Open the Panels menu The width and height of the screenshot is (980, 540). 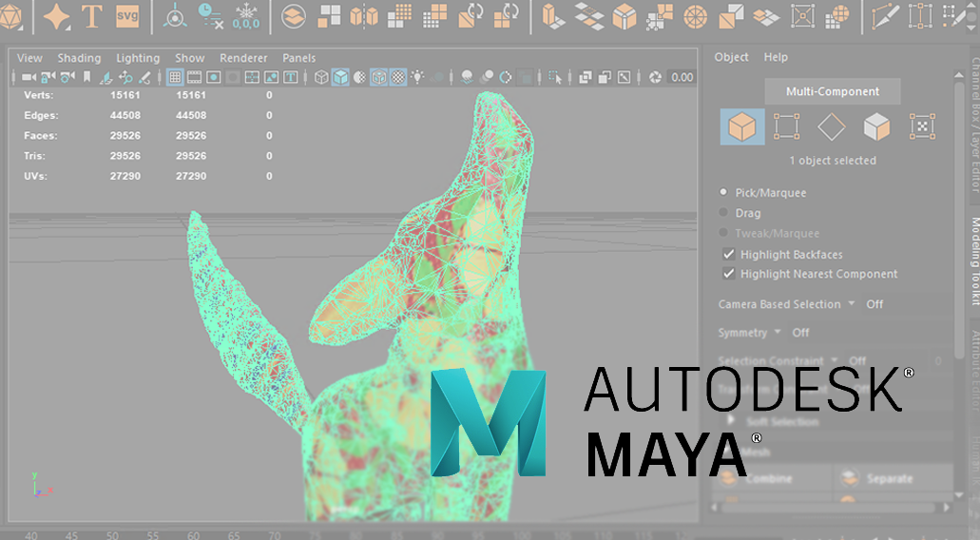point(298,58)
